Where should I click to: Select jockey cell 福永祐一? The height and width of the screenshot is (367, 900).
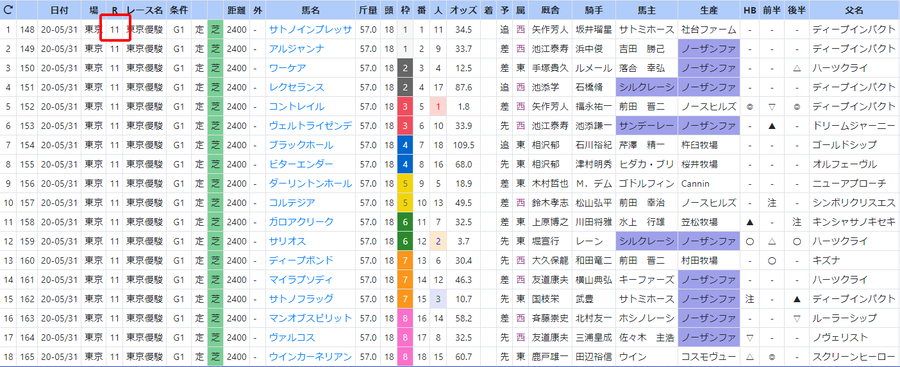(x=593, y=106)
